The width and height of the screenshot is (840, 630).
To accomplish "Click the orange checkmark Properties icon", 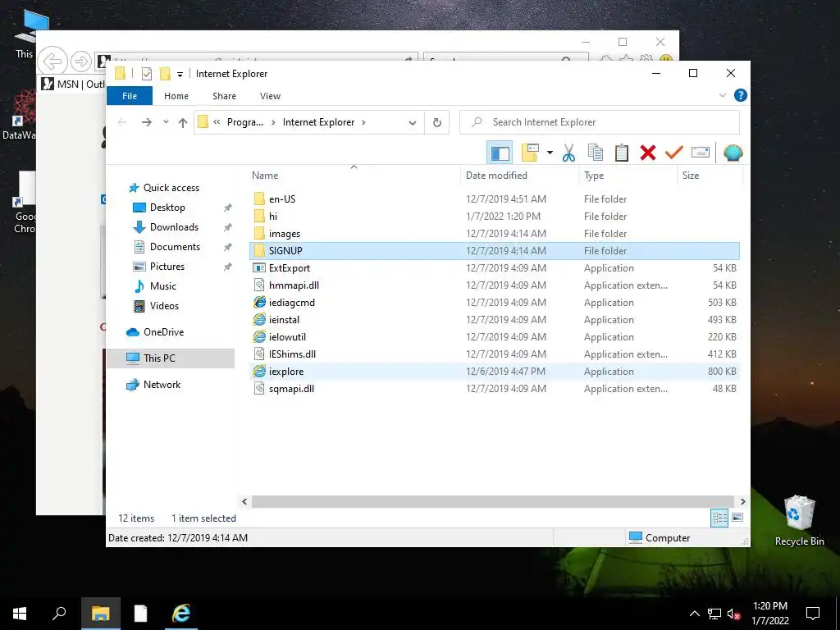I will tap(674, 153).
